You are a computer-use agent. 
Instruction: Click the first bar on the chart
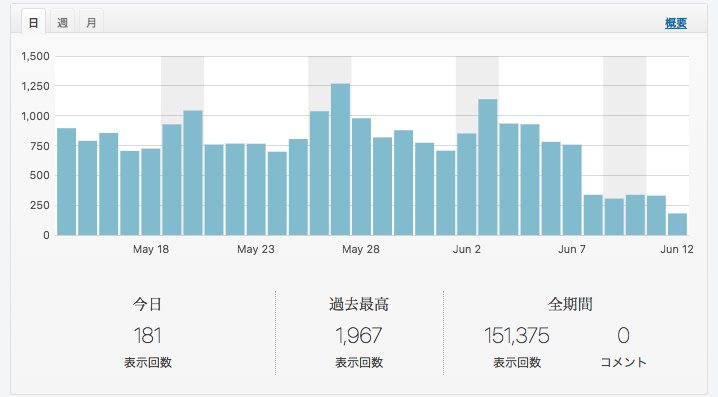pyautogui.click(x=66, y=182)
